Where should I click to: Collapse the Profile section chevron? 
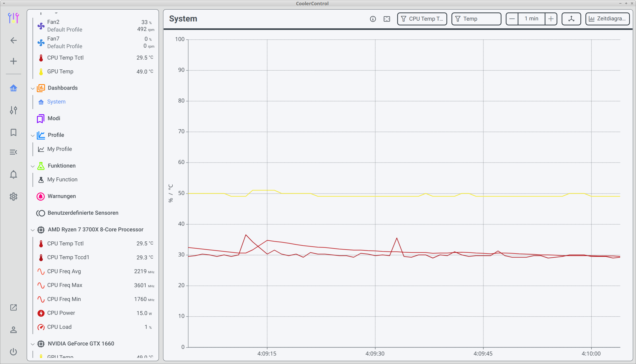tap(33, 135)
